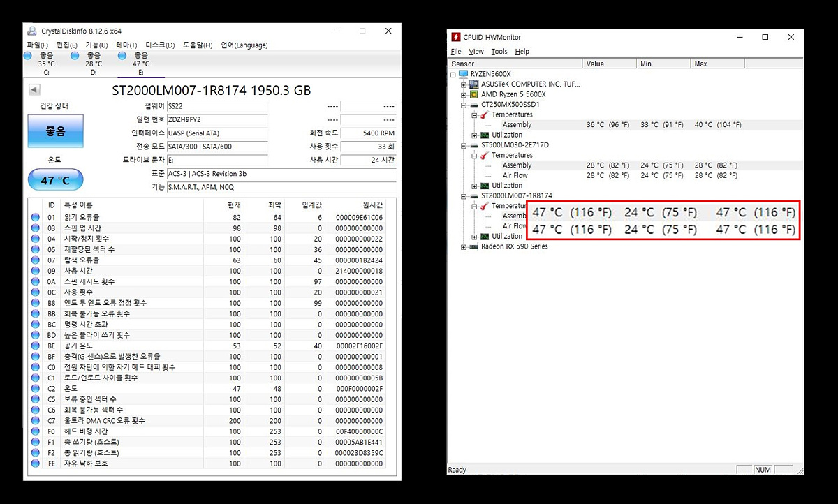The height and width of the screenshot is (504, 838).
Task: Collapse ST2000LM007-1R8174 node in HWMonitor
Action: coord(464,196)
